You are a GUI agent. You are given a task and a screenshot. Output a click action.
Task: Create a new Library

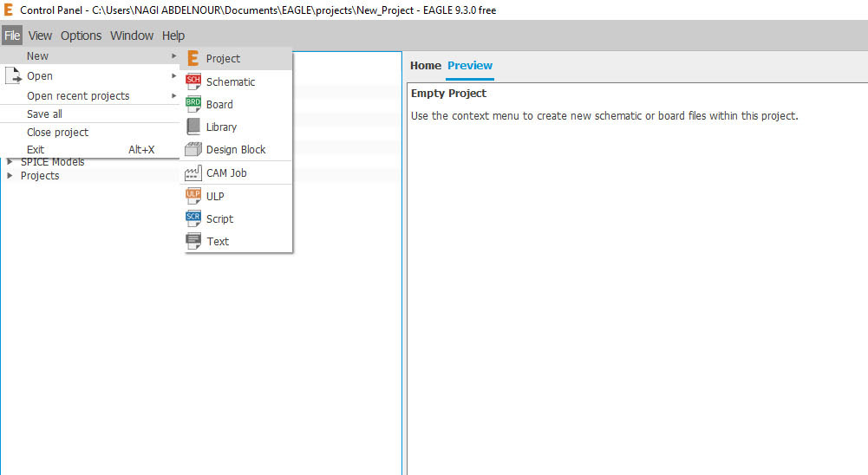pyautogui.click(x=237, y=127)
